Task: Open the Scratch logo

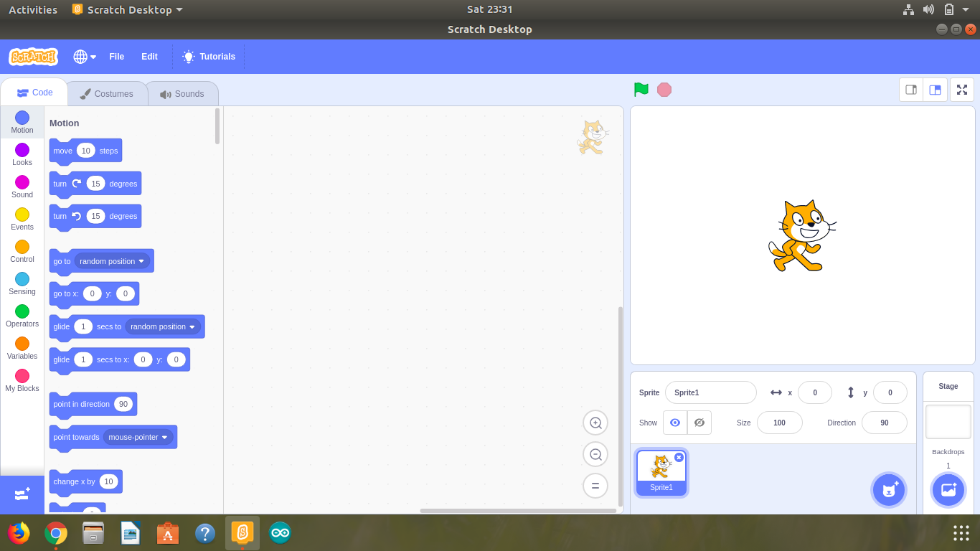Action: 33,57
